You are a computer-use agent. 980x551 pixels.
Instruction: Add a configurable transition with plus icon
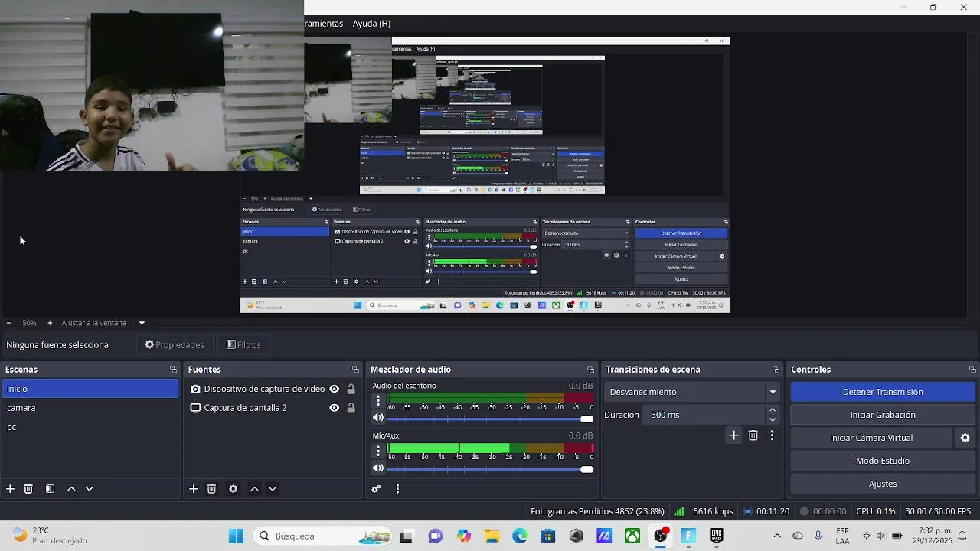pos(733,435)
